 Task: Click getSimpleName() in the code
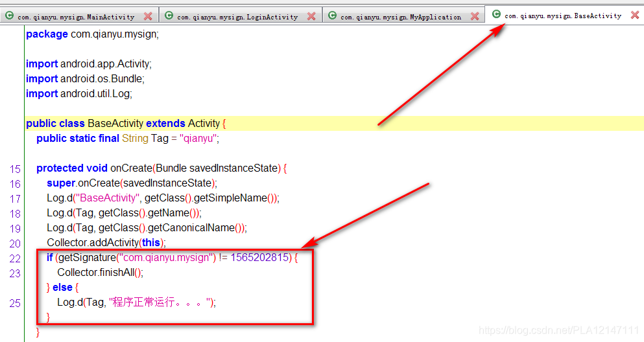click(x=235, y=198)
